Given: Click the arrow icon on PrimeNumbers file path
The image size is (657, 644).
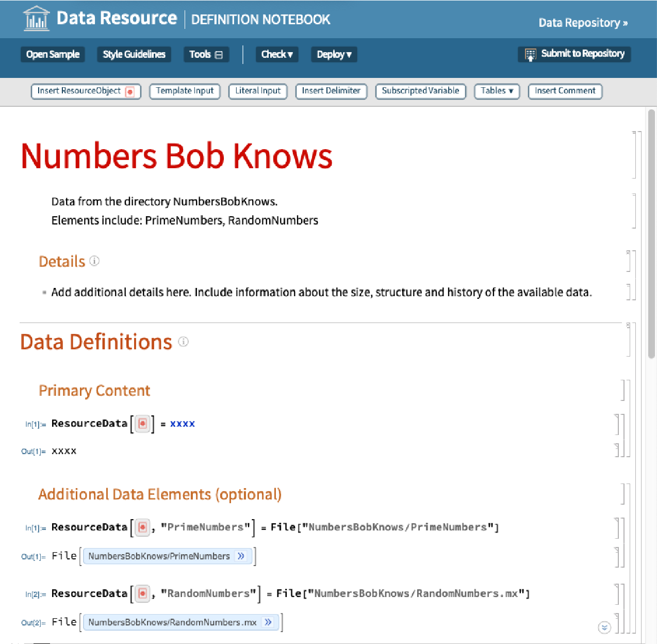Looking at the screenshot, I should (241, 556).
